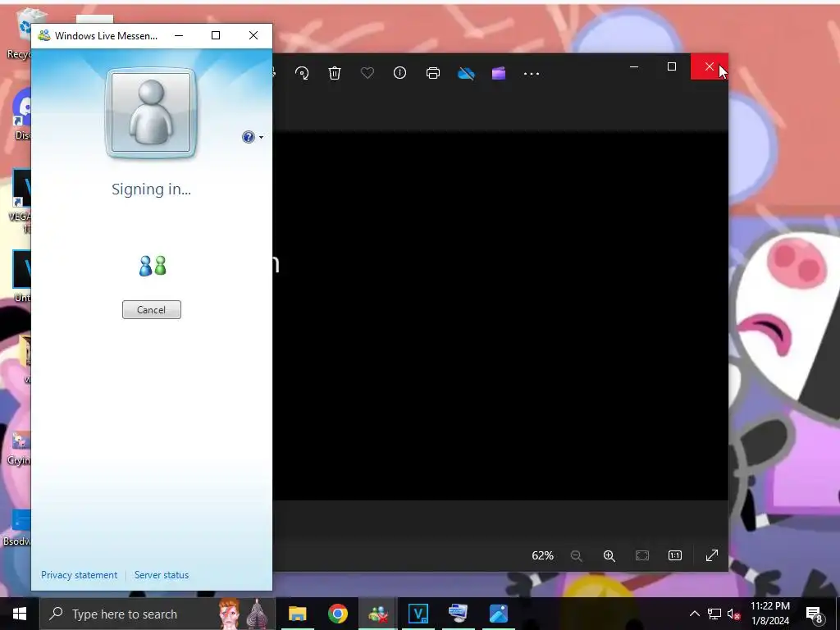Expand the help dropdown arrow in Messenger
The image size is (840, 630).
[x=261, y=138]
